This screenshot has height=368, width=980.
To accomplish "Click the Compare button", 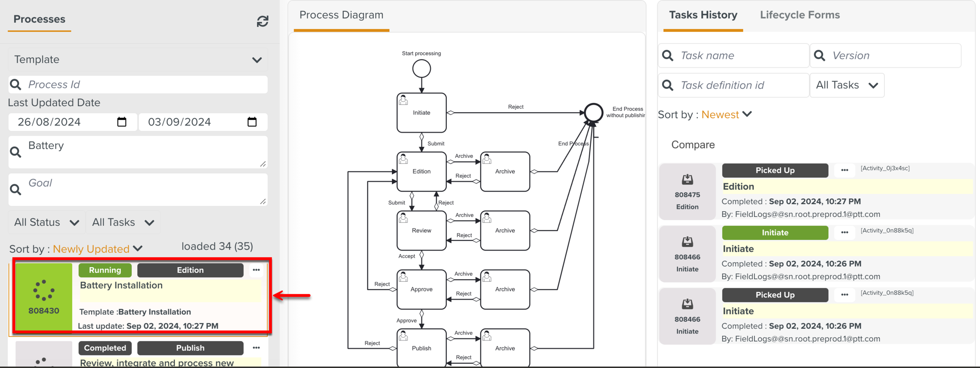I will [693, 145].
